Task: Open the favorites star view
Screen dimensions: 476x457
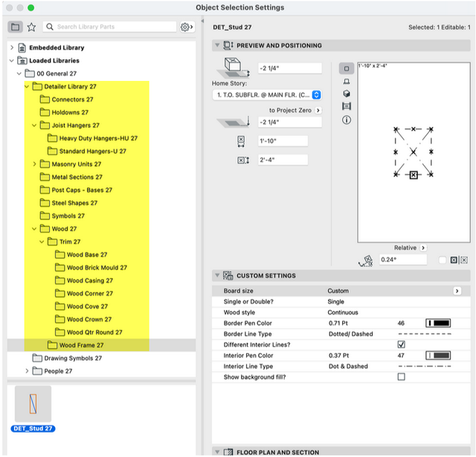Action: 31,27
